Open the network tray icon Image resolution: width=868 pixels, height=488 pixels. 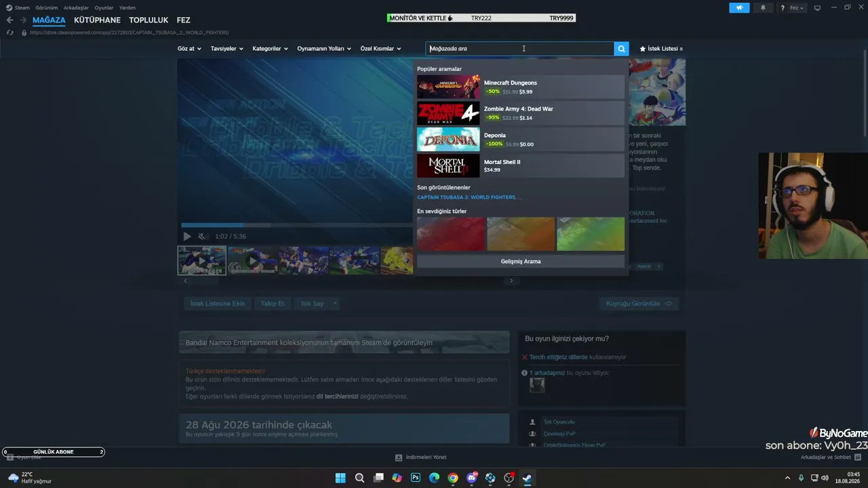click(814, 478)
